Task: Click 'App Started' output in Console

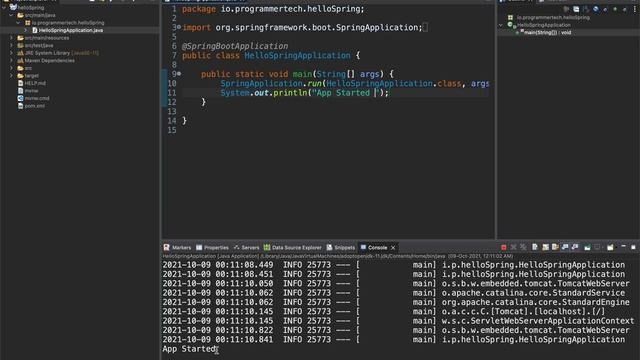Action: (x=189, y=349)
